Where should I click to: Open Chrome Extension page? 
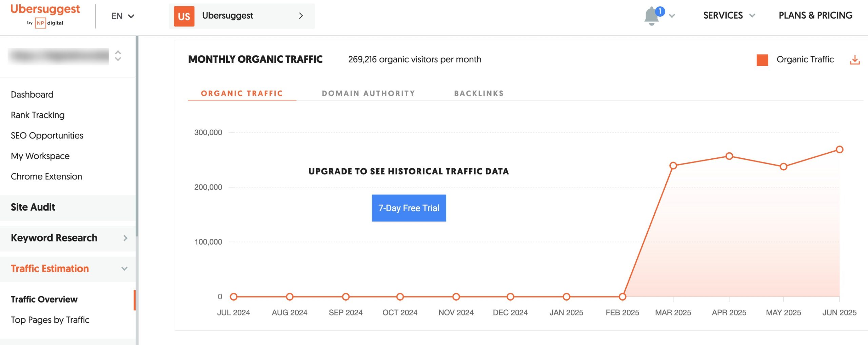point(46,176)
